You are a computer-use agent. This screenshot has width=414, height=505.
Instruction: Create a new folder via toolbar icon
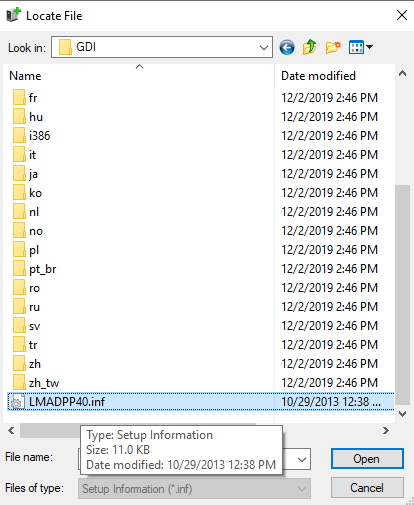[333, 47]
